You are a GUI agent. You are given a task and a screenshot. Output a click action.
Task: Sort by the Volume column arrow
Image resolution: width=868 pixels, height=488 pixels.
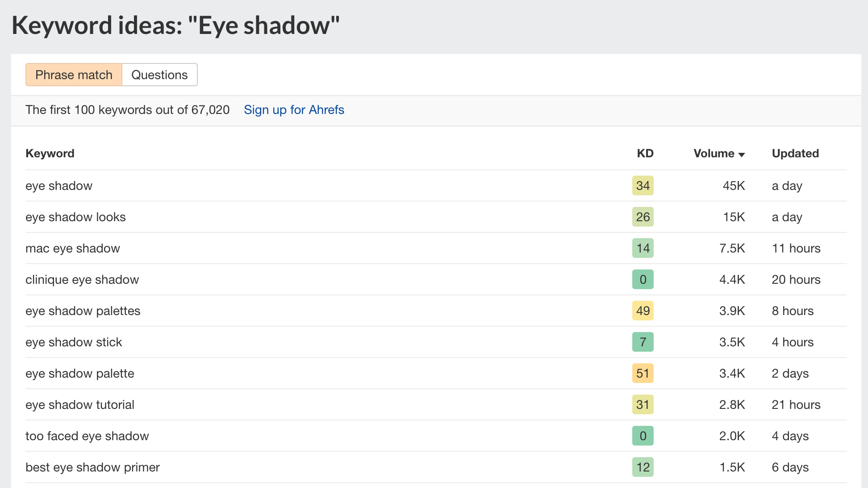(742, 154)
